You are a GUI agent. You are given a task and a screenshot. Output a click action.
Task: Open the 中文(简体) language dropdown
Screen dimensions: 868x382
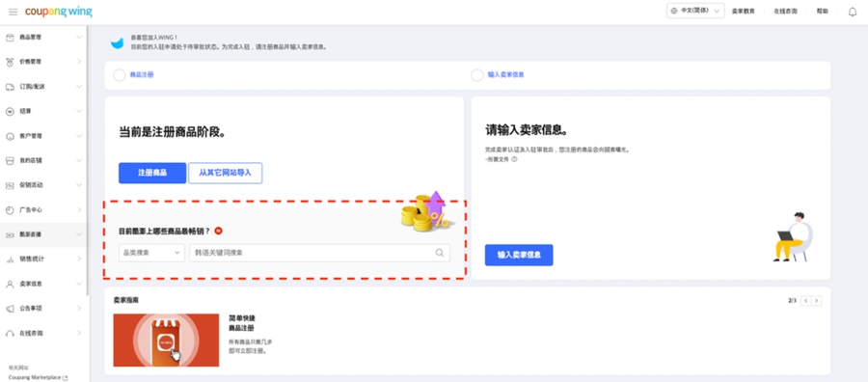pos(695,11)
